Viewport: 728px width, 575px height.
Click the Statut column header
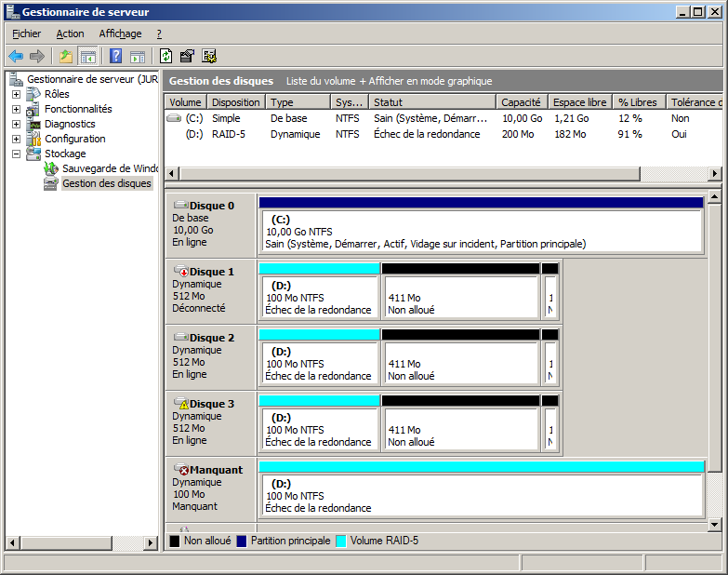[430, 102]
